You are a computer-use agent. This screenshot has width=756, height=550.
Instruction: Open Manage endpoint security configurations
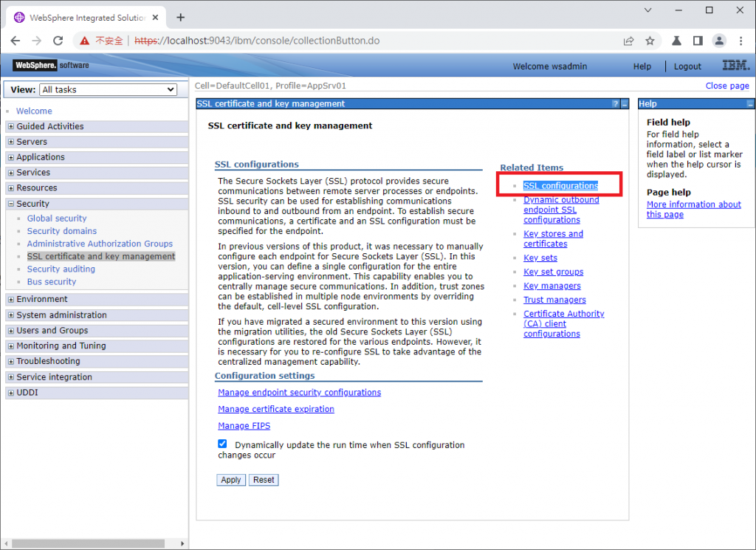tap(300, 392)
